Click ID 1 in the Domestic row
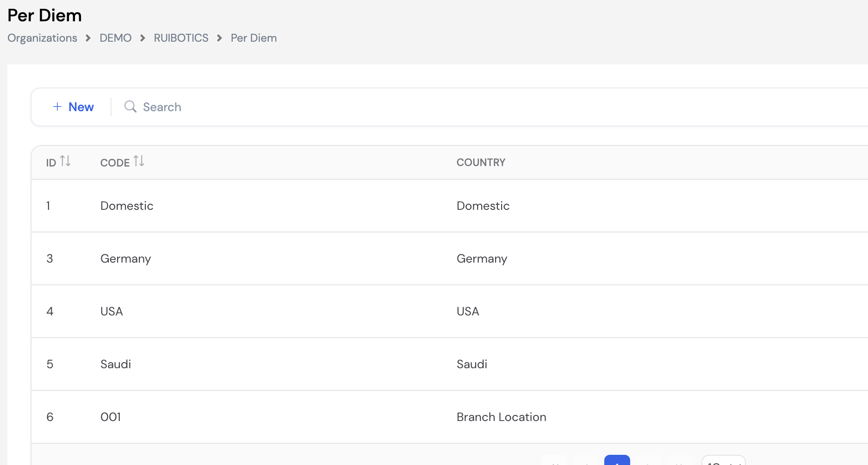 tap(48, 206)
